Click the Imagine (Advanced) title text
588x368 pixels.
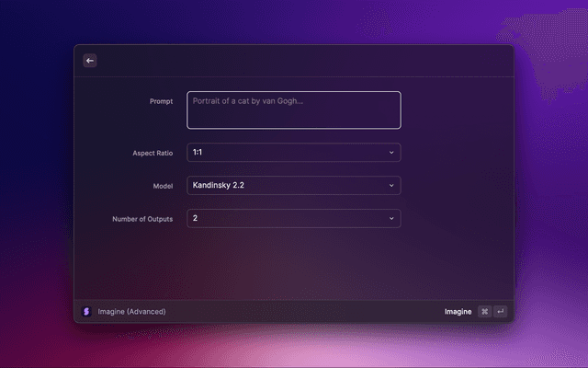coord(131,312)
